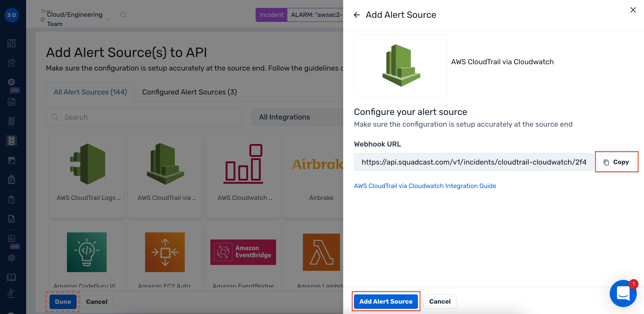
Task: Switch to Configured Alert Sources (3) tab
Action: click(x=190, y=92)
